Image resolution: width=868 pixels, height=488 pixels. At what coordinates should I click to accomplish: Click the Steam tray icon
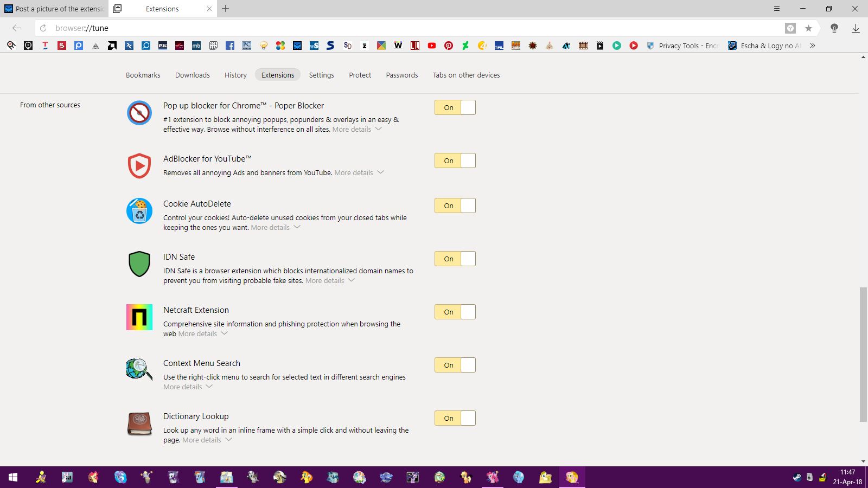pyautogui.click(x=797, y=477)
